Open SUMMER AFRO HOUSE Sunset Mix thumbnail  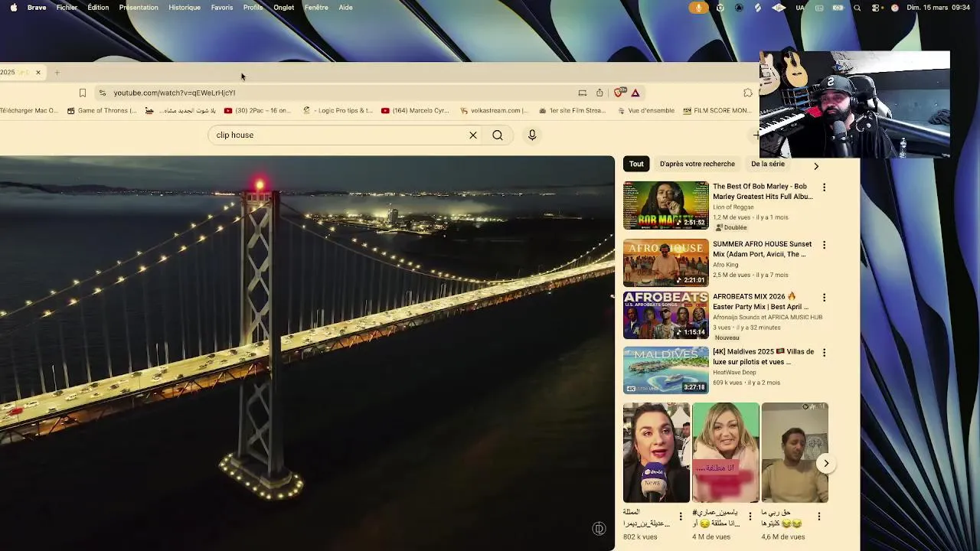pyautogui.click(x=666, y=262)
